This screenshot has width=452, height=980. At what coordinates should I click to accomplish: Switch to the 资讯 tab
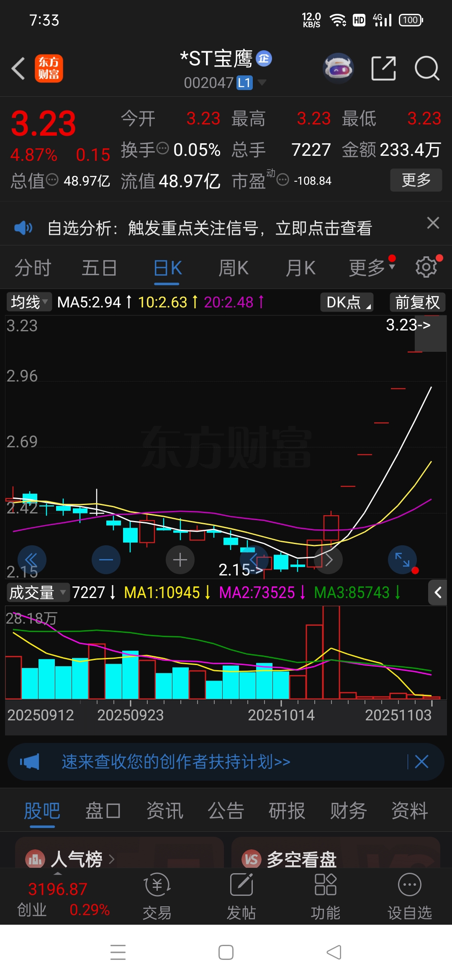tap(164, 811)
